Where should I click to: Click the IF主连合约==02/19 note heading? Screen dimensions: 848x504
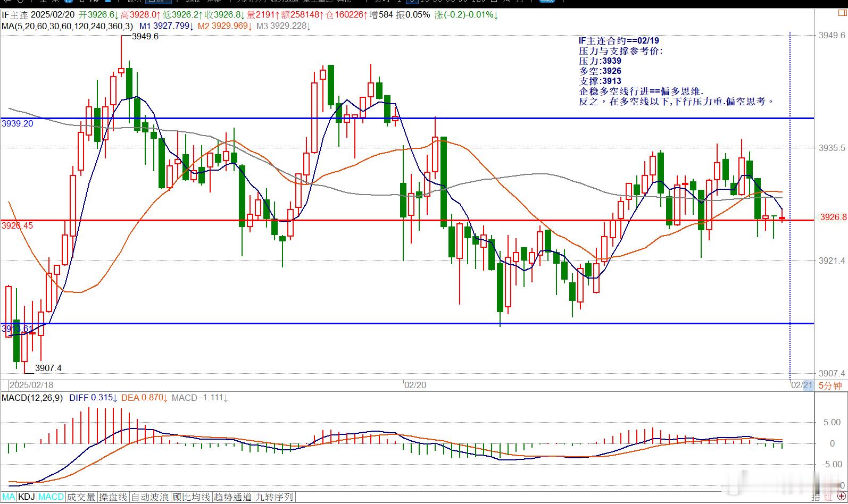pyautogui.click(x=619, y=41)
